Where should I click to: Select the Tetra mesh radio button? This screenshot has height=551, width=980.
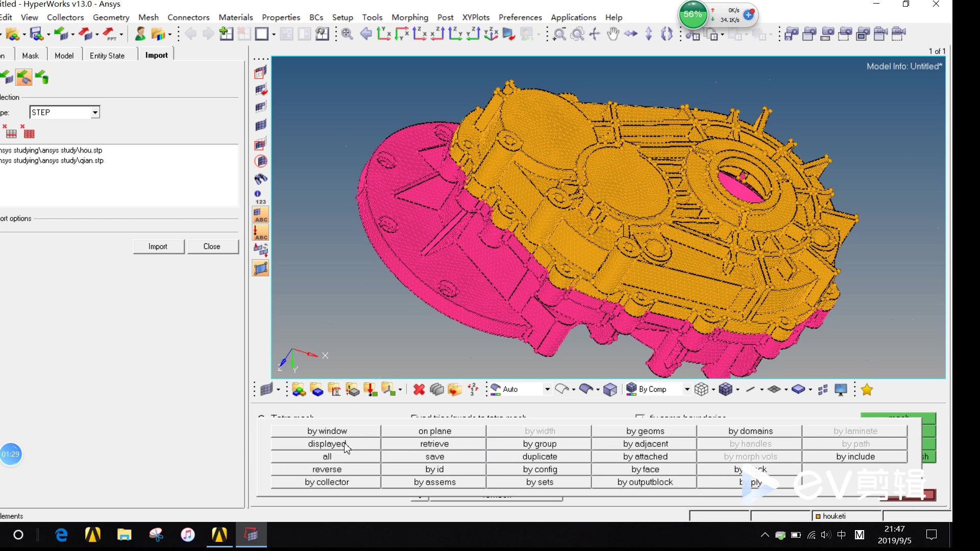(x=261, y=416)
